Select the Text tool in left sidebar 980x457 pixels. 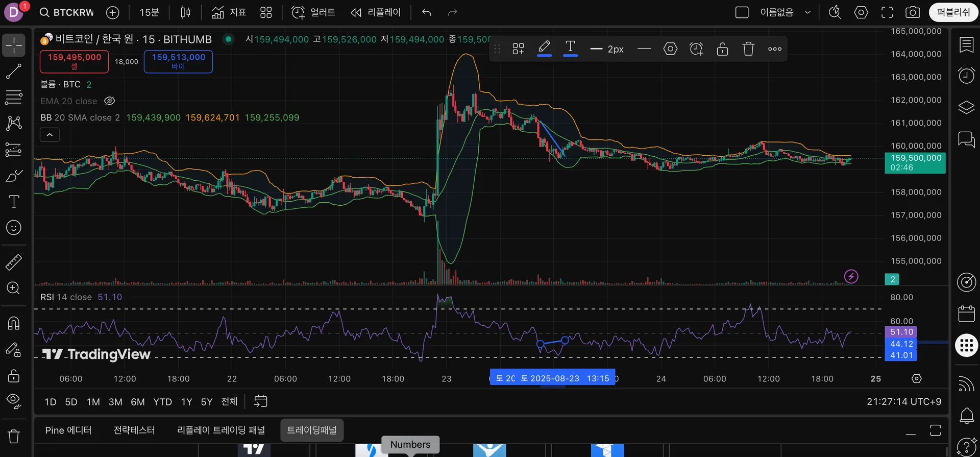14,202
